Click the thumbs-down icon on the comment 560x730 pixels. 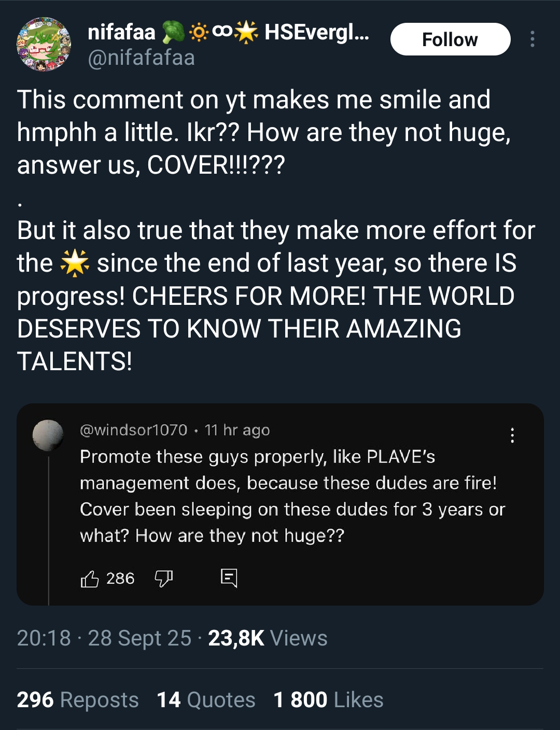point(164,578)
